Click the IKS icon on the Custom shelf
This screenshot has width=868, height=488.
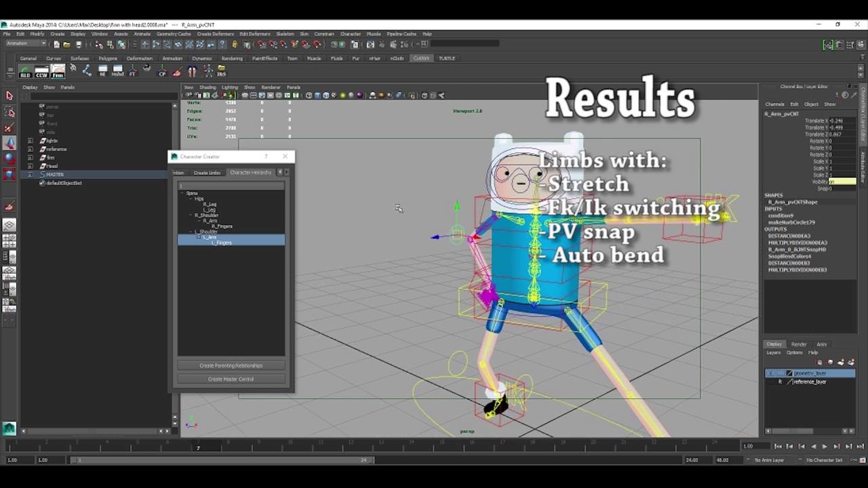pos(220,72)
